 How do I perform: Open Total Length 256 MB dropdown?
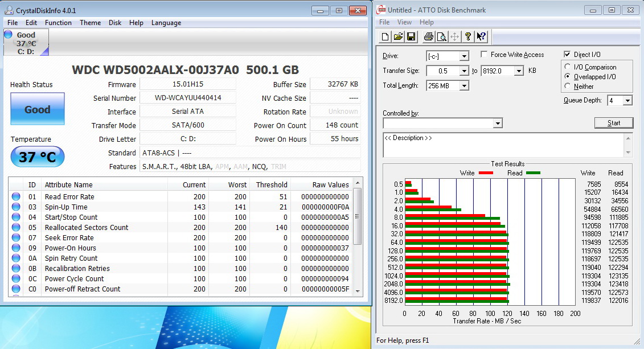coord(464,86)
